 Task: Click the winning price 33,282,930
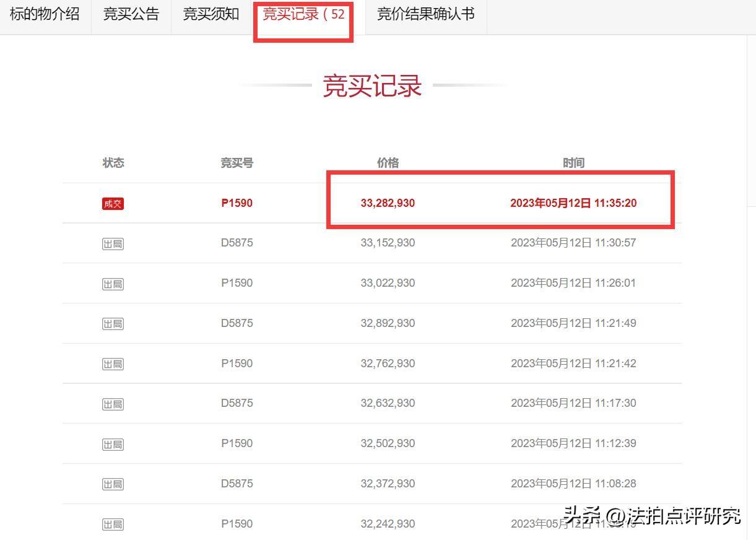click(x=388, y=202)
